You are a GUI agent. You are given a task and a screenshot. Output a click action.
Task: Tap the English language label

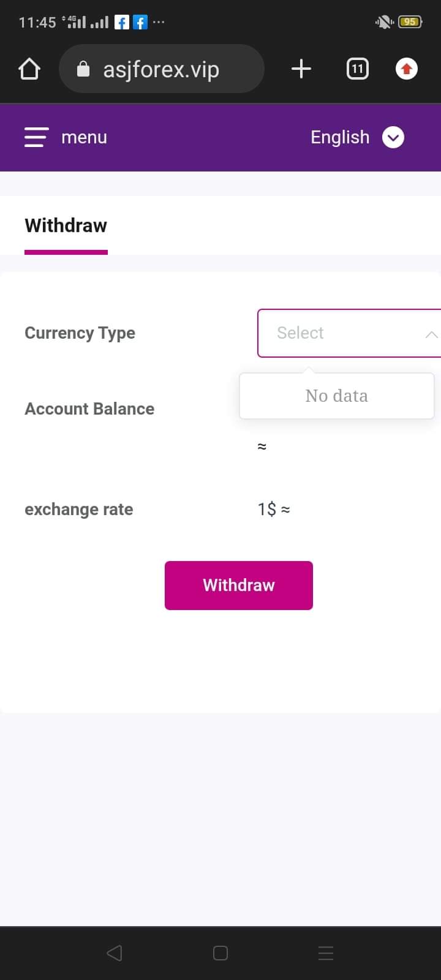340,137
